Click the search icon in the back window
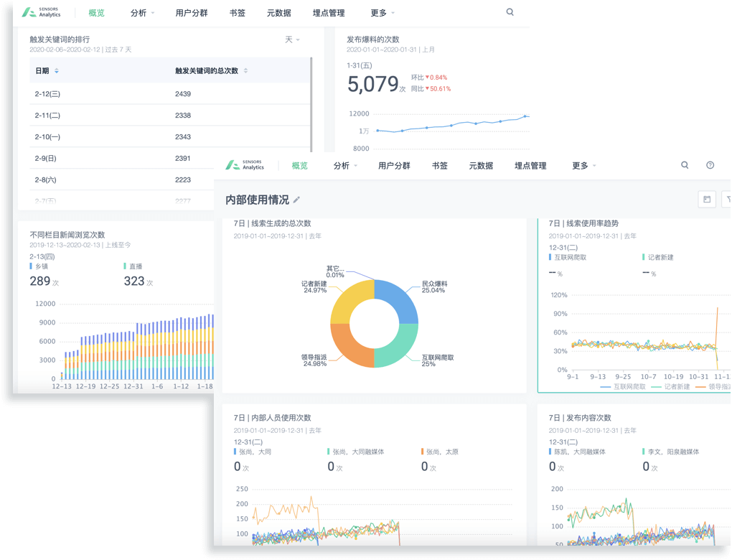This screenshot has width=732, height=560. pyautogui.click(x=510, y=12)
